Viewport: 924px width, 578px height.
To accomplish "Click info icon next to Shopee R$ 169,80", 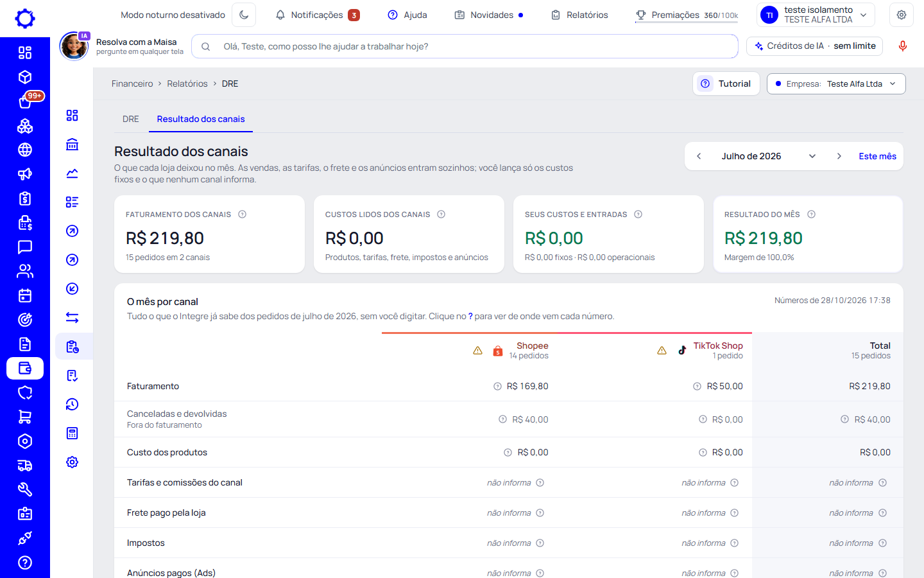I will pos(497,387).
